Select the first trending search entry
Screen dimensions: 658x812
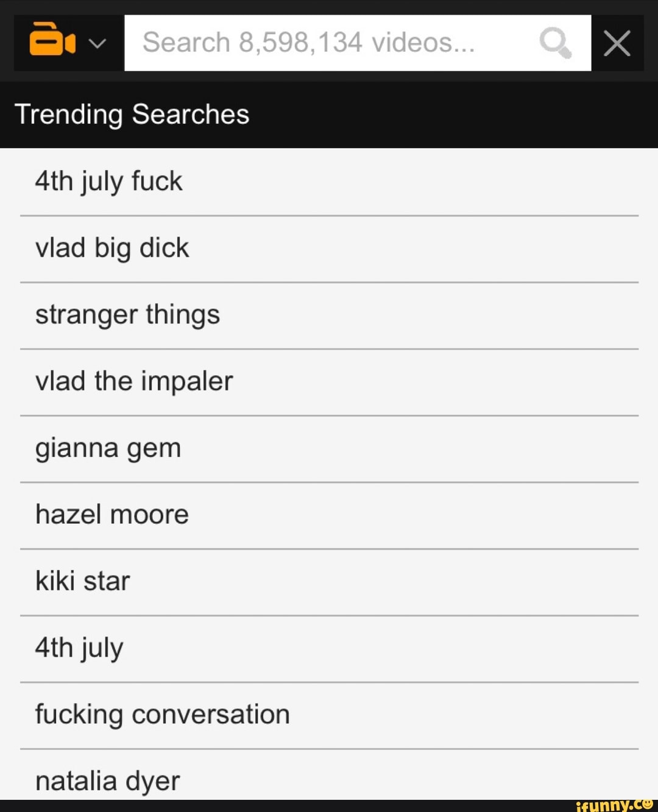pyautogui.click(x=109, y=182)
